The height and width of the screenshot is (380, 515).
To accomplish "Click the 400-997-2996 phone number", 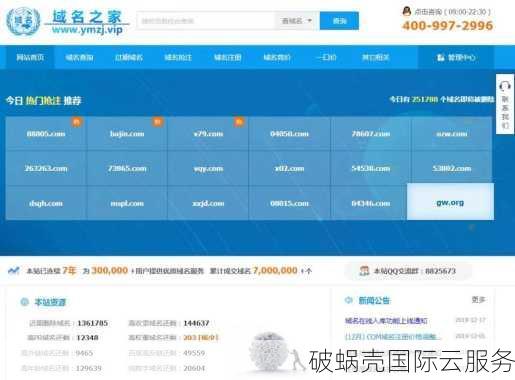I will pyautogui.click(x=448, y=25).
